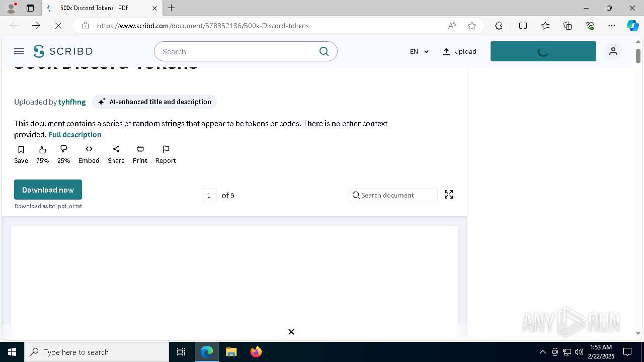This screenshot has height=362, width=644.
Task: Save the document with bookmark icon
Action: 21,154
